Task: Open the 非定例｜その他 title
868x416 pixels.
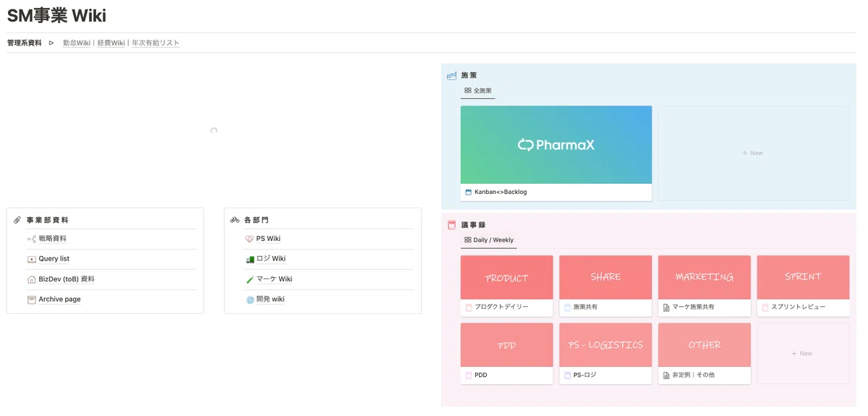Action: 694,375
